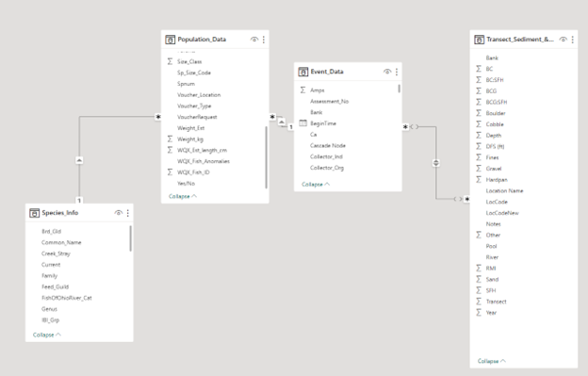Toggle visibility eye on Species_Info table
The height and width of the screenshot is (376, 588).
119,213
